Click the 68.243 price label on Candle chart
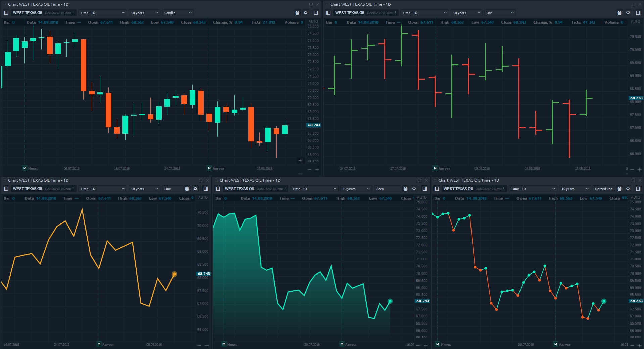Screen dimensions: 644x349 point(314,125)
